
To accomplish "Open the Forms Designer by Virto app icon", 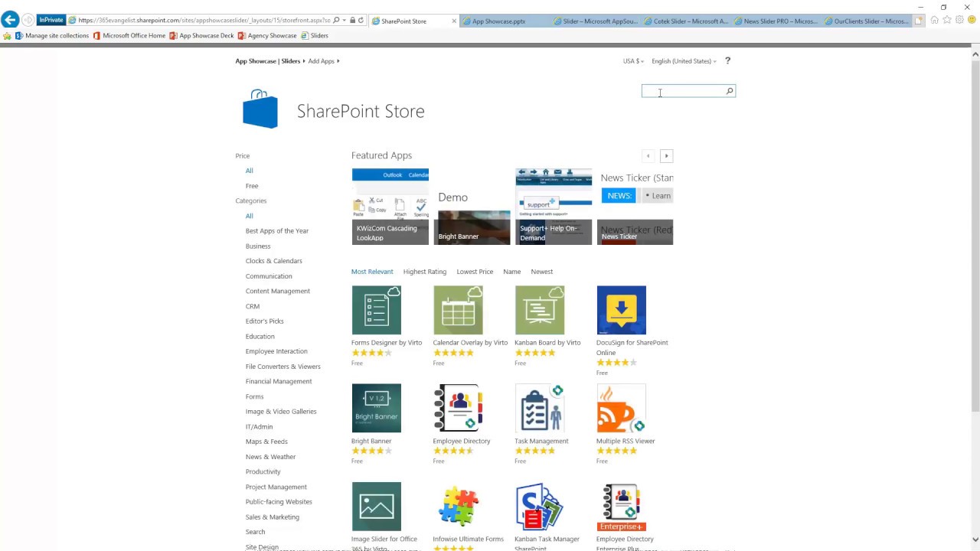I will click(376, 310).
